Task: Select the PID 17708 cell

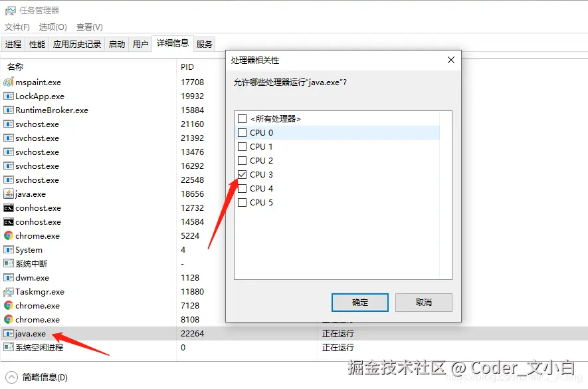Action: (193, 82)
